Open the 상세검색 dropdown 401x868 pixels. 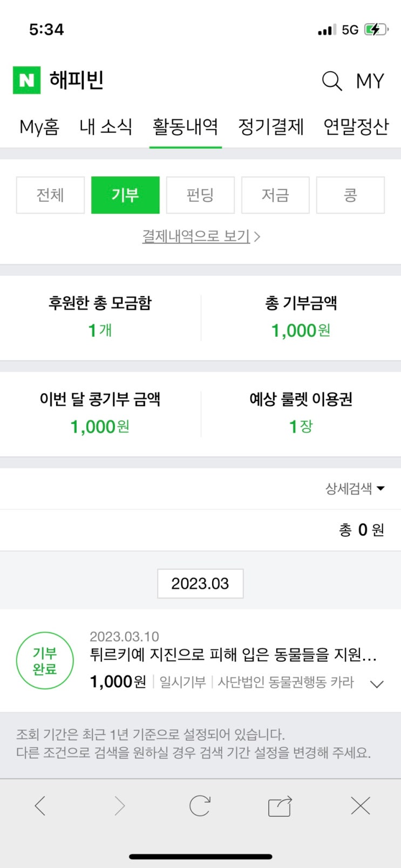(355, 489)
